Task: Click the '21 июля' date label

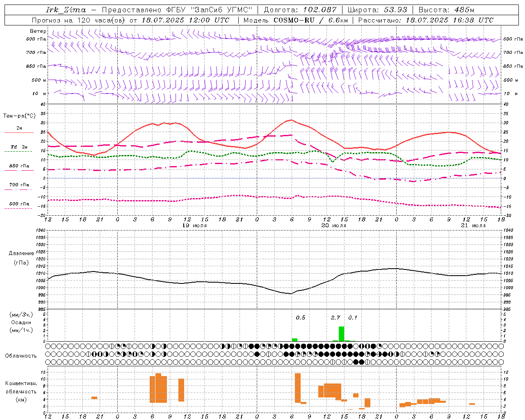Action: click(473, 226)
